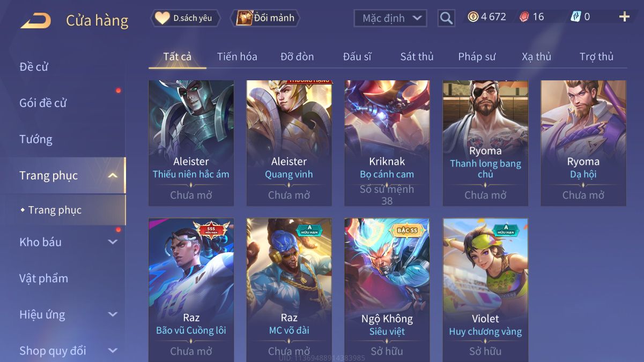Expand the Kho báu sidebar section
644x362 pixels.
coord(113,242)
